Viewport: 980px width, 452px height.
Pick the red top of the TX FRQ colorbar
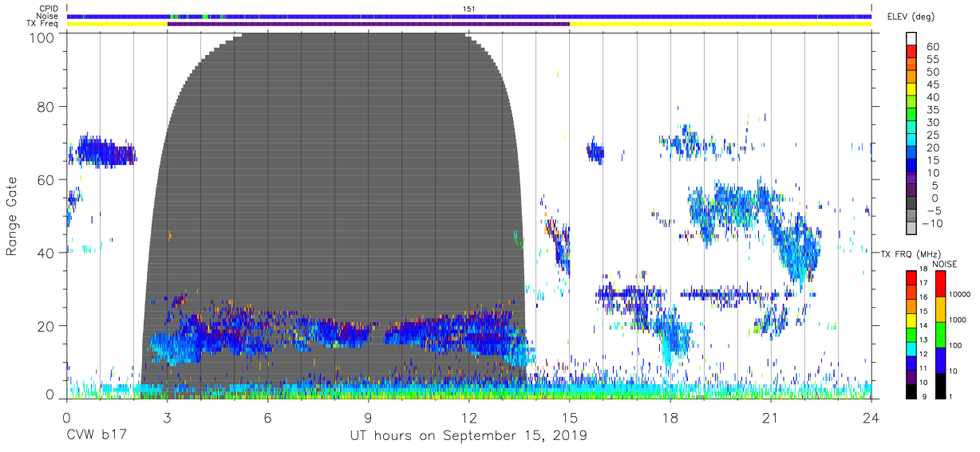pyautogui.click(x=911, y=277)
